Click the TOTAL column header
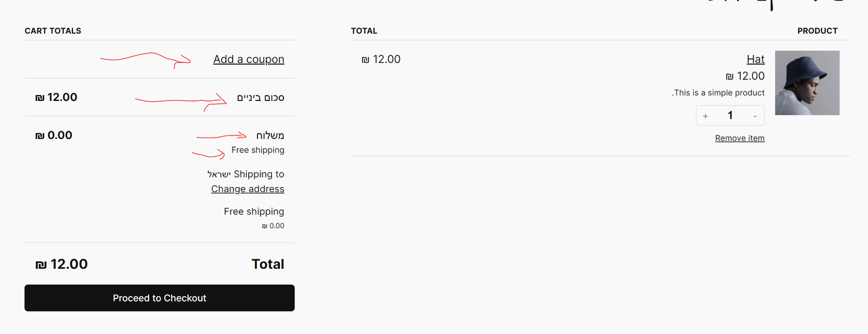 click(364, 31)
